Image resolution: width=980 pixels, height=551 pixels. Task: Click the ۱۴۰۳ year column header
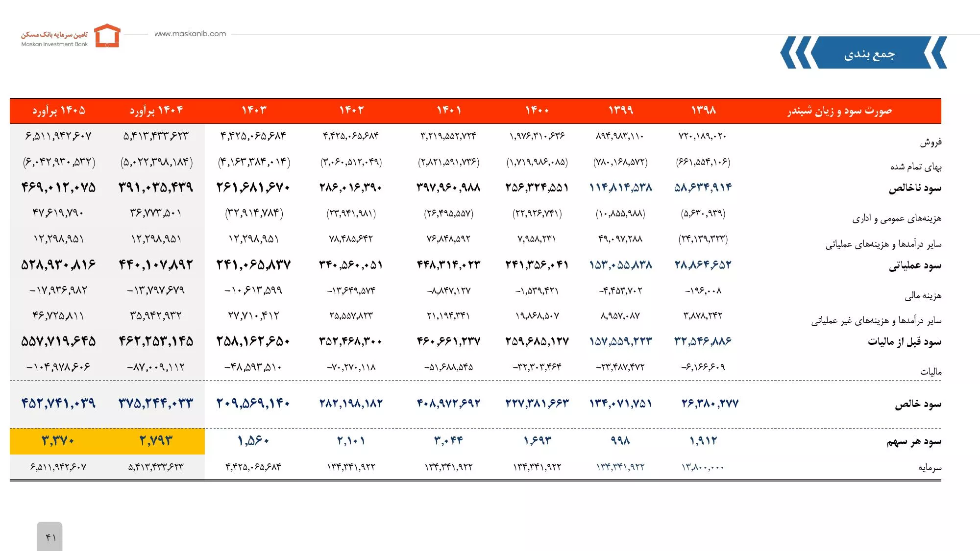[x=254, y=110]
